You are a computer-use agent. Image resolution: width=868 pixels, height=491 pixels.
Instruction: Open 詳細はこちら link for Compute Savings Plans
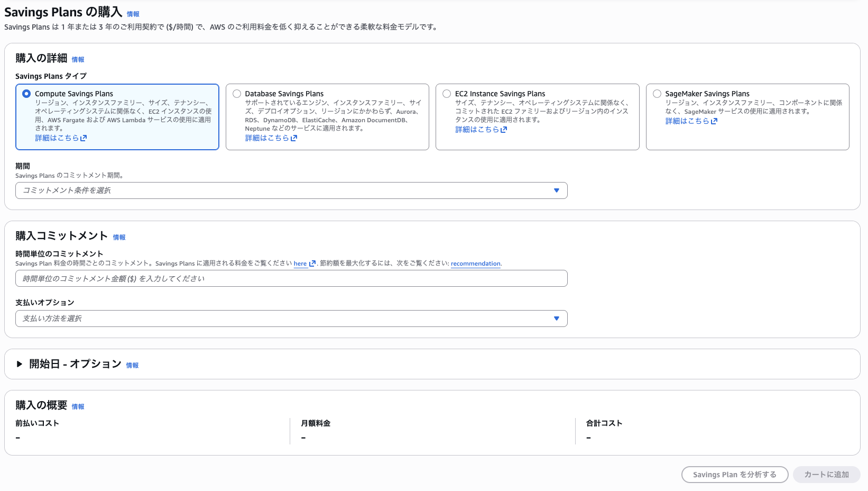point(57,137)
